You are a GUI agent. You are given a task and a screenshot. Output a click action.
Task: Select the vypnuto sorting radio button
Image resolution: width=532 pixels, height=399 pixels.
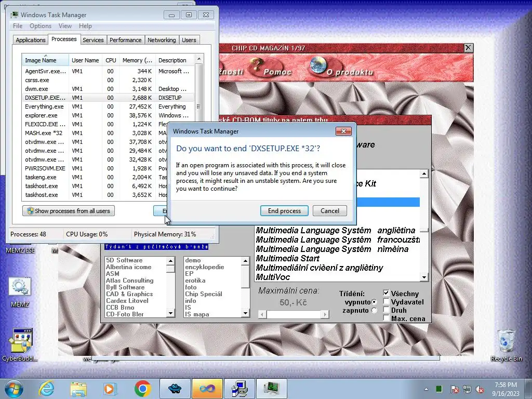tap(374, 302)
